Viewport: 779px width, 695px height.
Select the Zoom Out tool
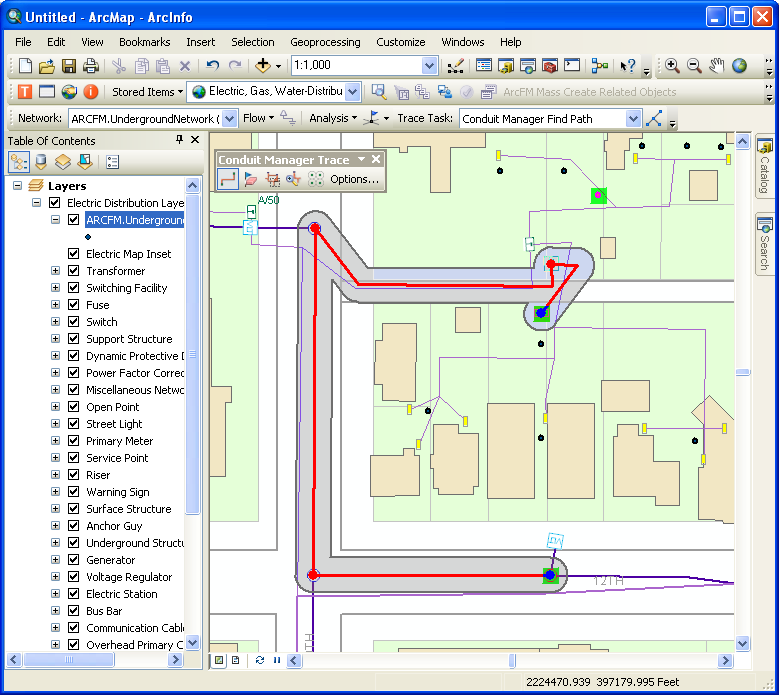click(x=694, y=66)
